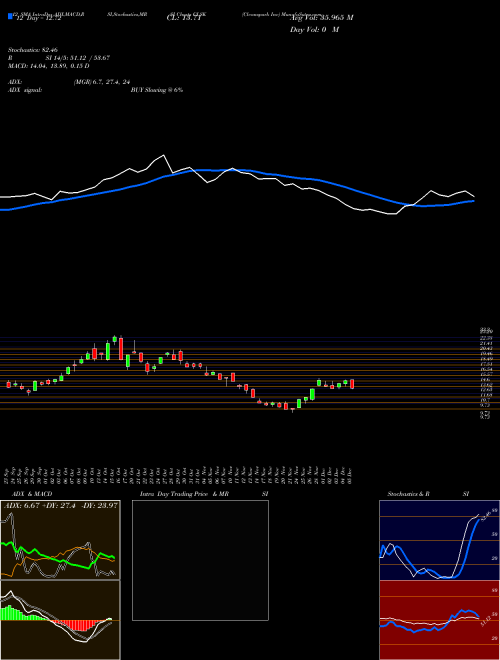Click the '(MGR) 6.7, 27.4, 24' values

click(104, 82)
